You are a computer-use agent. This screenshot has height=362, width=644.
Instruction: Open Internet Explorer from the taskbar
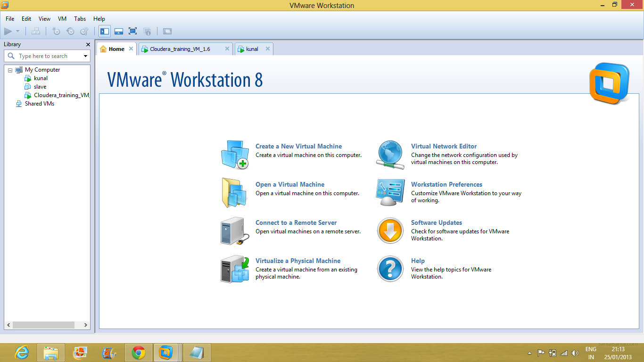[x=22, y=353]
